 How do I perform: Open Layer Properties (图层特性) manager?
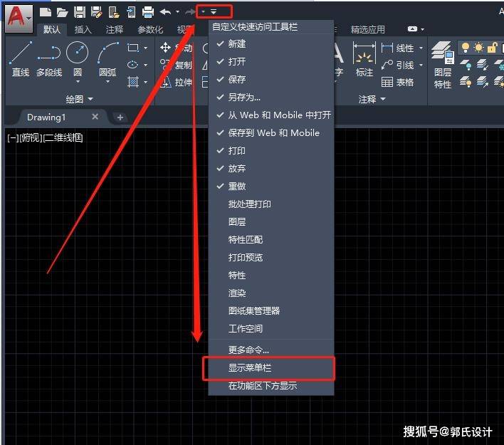443,65
